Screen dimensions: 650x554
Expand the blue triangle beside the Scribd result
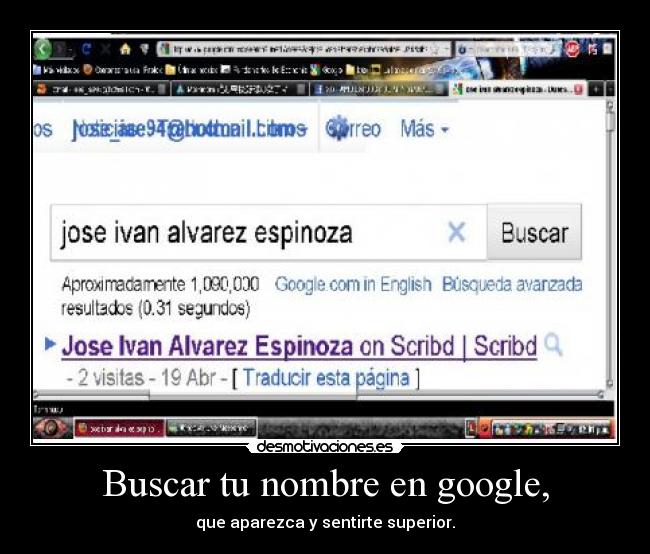click(x=50, y=344)
